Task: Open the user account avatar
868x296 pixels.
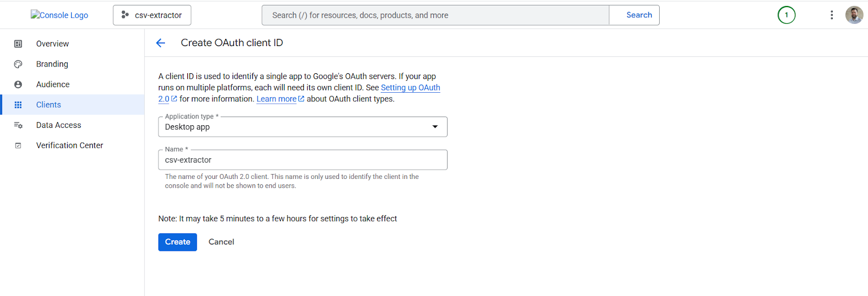Action: 854,15
